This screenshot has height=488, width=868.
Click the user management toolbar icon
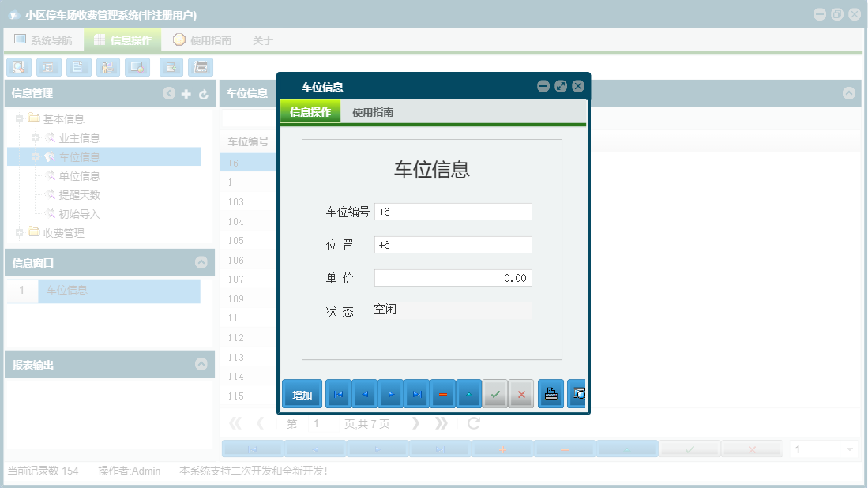point(107,67)
